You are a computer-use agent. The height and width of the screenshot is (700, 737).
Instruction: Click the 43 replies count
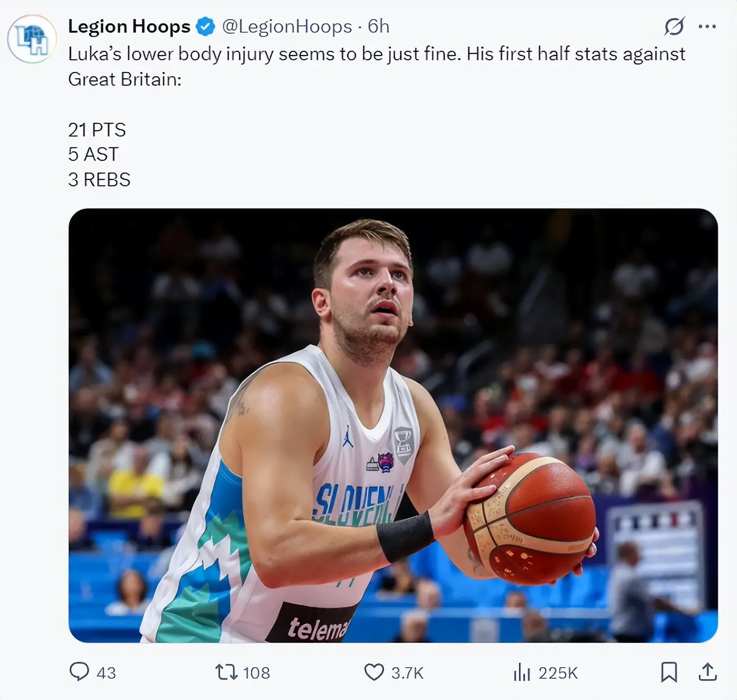point(106,673)
